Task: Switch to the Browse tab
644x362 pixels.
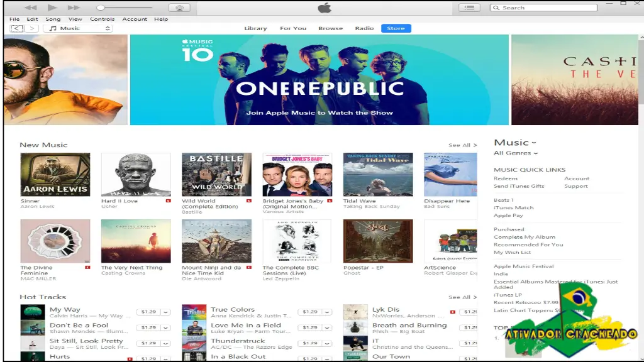Action: tap(330, 28)
